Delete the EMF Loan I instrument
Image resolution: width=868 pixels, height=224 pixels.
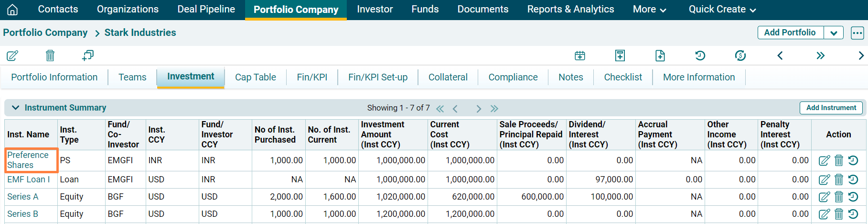coord(839,179)
